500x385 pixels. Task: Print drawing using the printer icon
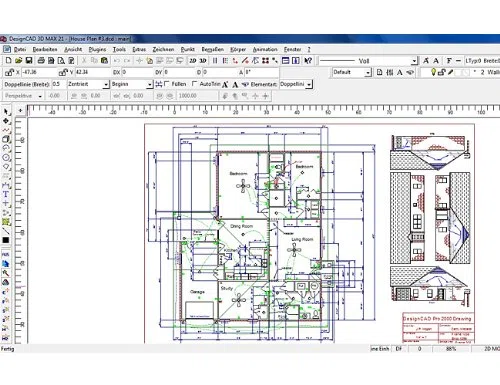[x=41, y=60]
